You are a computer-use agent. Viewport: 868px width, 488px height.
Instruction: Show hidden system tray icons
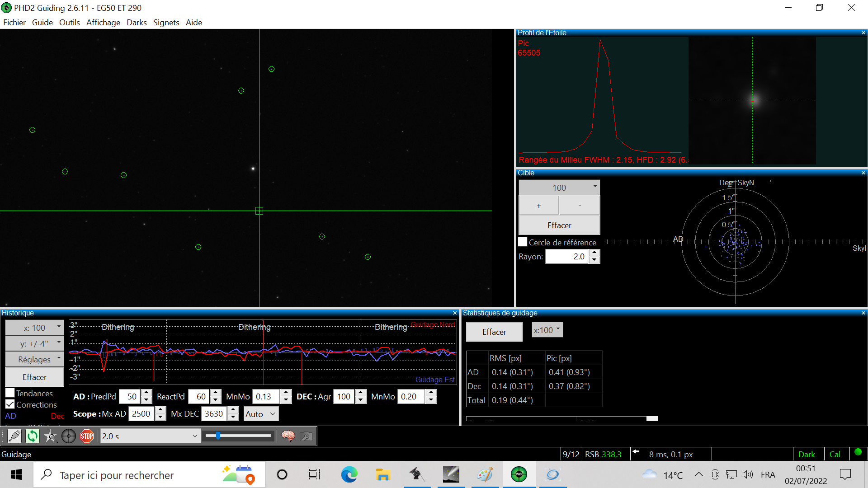pyautogui.click(x=698, y=474)
